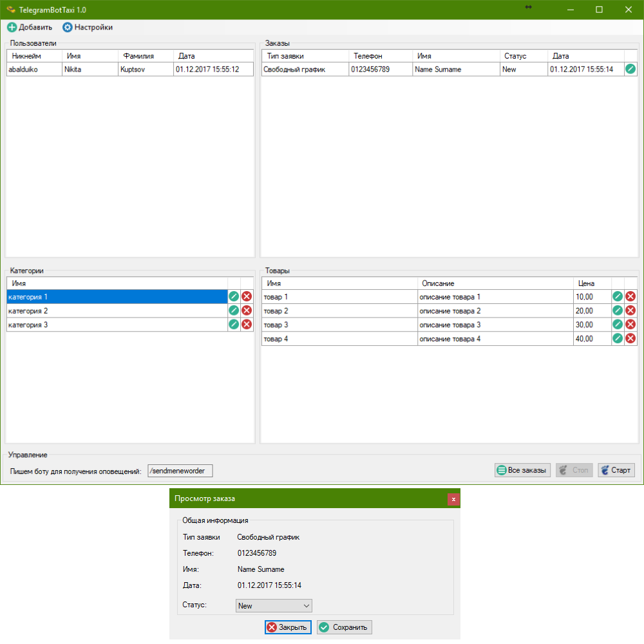Edit товар 1 via green pencil icon
The image size is (644, 644).
point(618,297)
